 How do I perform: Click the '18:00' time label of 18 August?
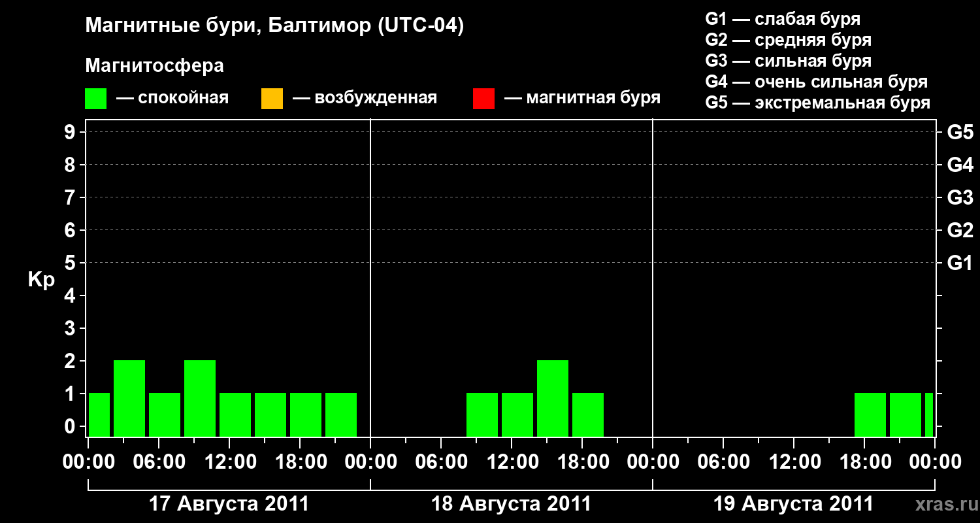582,462
